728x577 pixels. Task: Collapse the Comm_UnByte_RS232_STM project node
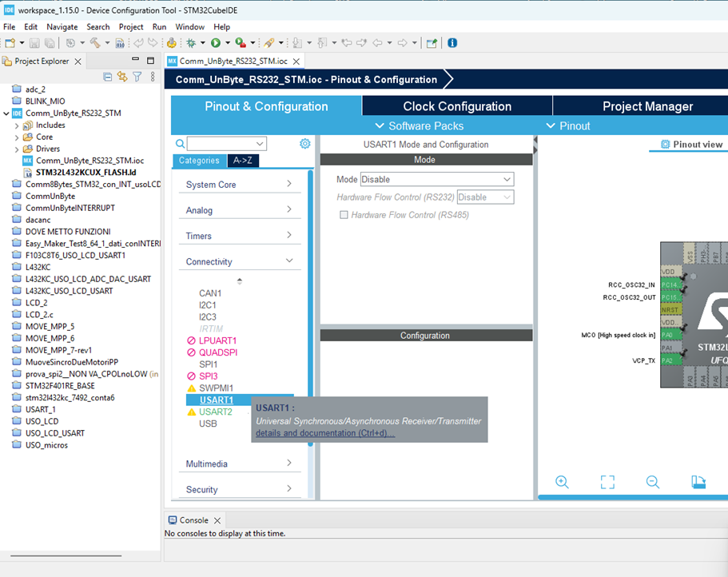pos(6,113)
